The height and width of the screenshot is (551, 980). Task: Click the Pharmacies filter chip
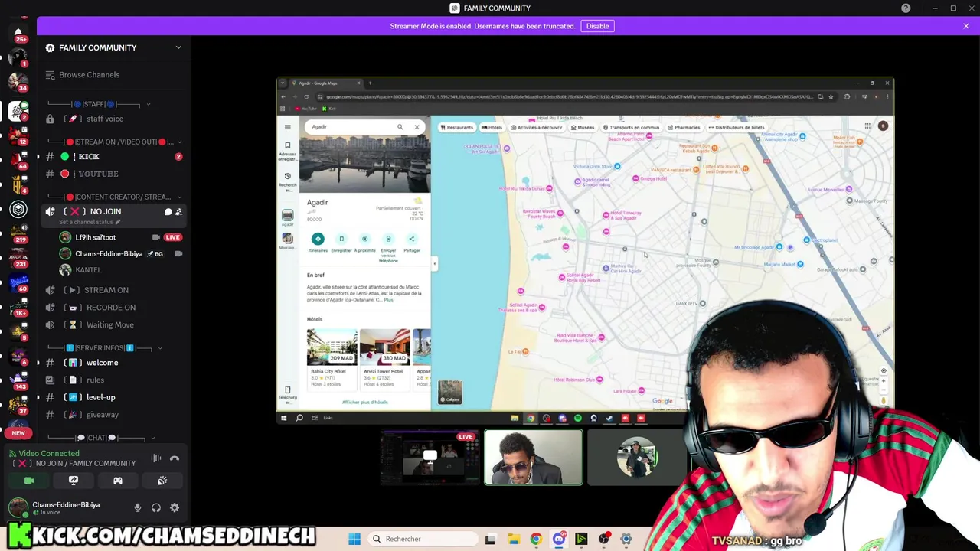[684, 128]
